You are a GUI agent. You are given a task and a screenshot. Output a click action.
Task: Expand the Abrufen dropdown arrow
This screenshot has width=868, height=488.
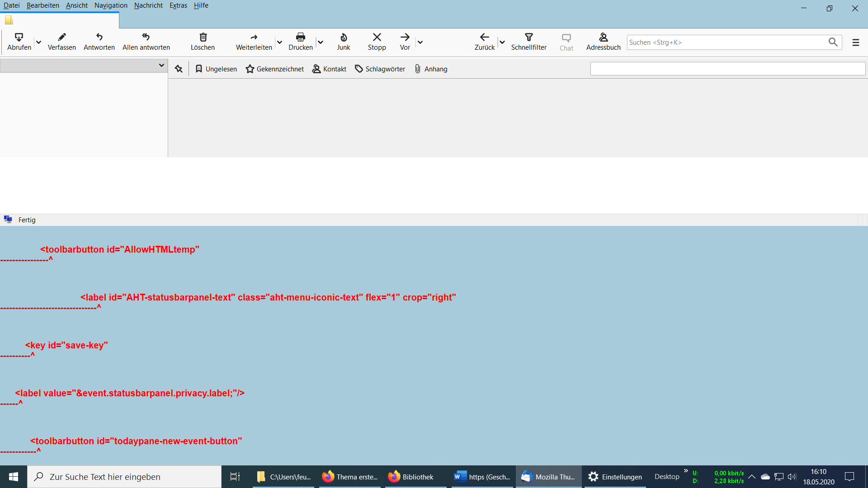click(x=38, y=42)
